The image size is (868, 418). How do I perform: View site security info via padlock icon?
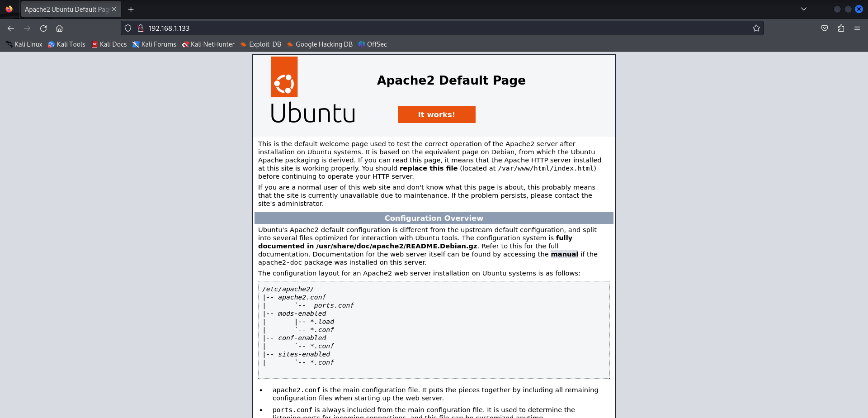point(140,28)
